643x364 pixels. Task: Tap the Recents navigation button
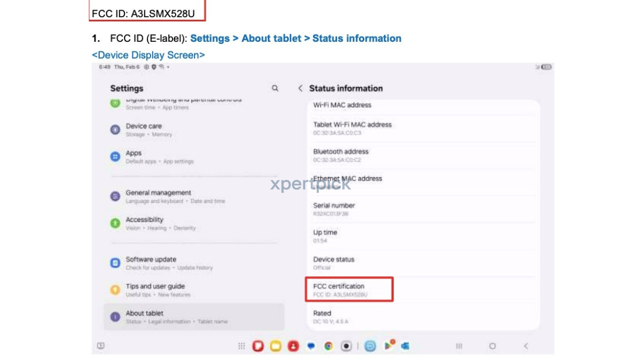click(x=459, y=346)
